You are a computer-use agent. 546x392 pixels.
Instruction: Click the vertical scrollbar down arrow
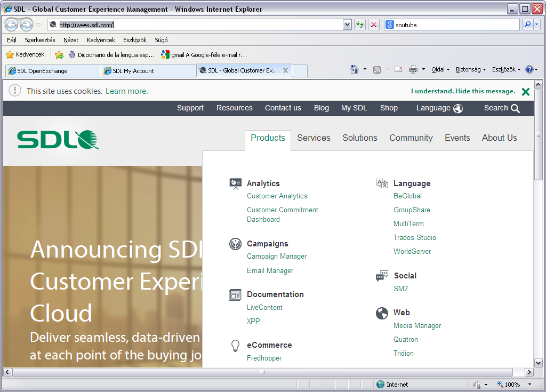(x=539, y=363)
